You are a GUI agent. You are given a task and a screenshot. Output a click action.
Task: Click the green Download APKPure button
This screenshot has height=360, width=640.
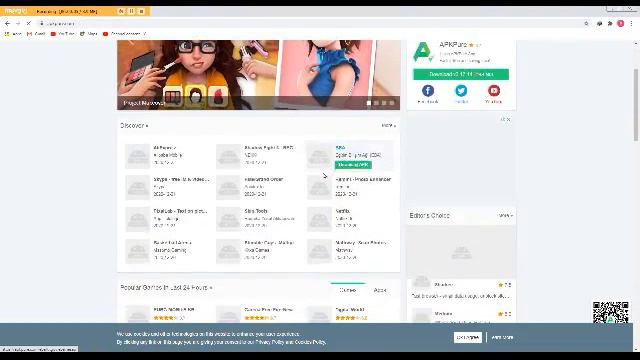coord(461,74)
